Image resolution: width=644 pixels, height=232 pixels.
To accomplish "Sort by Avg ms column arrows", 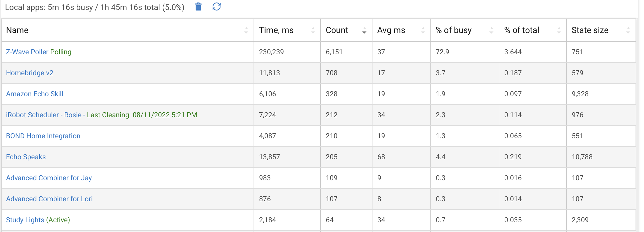I will point(423,30).
